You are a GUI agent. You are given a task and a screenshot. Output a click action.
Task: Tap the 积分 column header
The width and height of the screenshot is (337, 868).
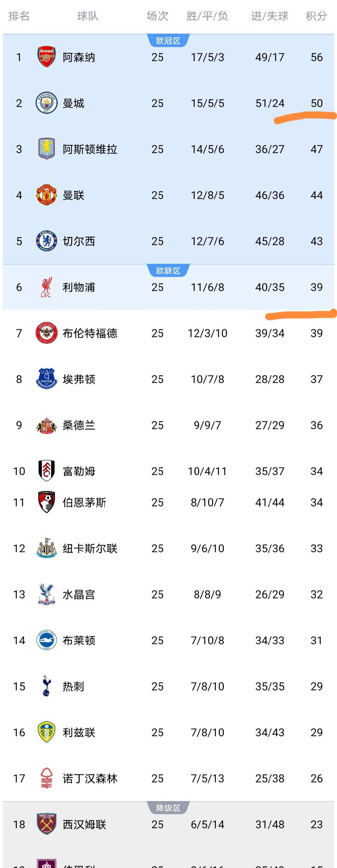click(316, 16)
